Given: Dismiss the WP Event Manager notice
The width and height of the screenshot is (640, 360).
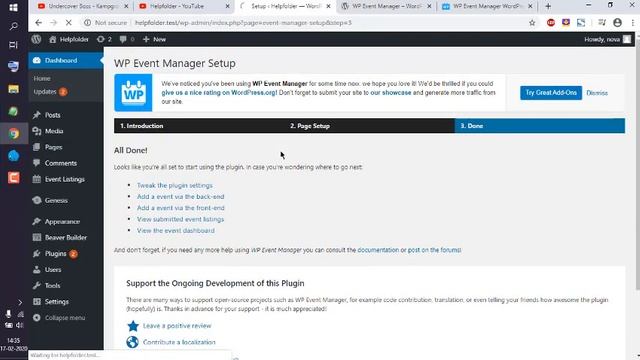Looking at the screenshot, I should tap(597, 93).
